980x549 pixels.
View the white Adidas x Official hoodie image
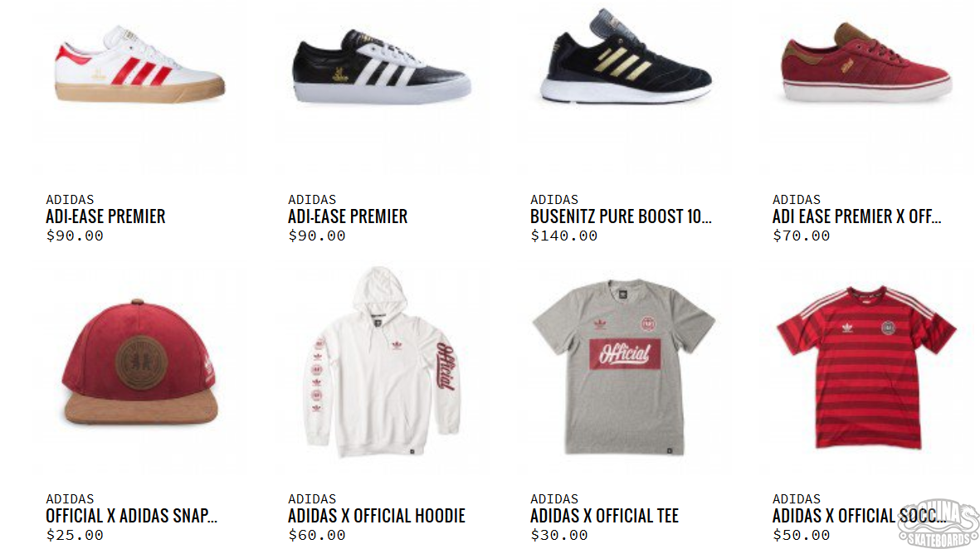[x=383, y=362]
